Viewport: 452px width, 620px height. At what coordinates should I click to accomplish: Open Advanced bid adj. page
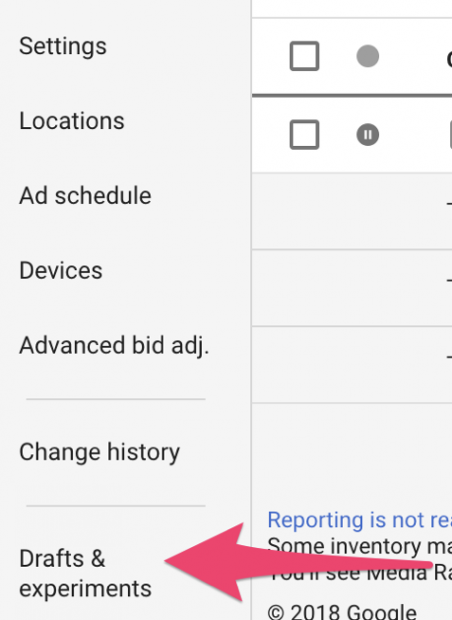click(x=114, y=346)
